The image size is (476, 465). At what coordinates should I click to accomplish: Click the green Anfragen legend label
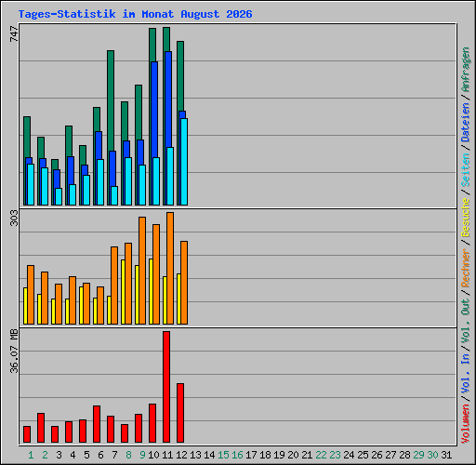click(x=466, y=70)
